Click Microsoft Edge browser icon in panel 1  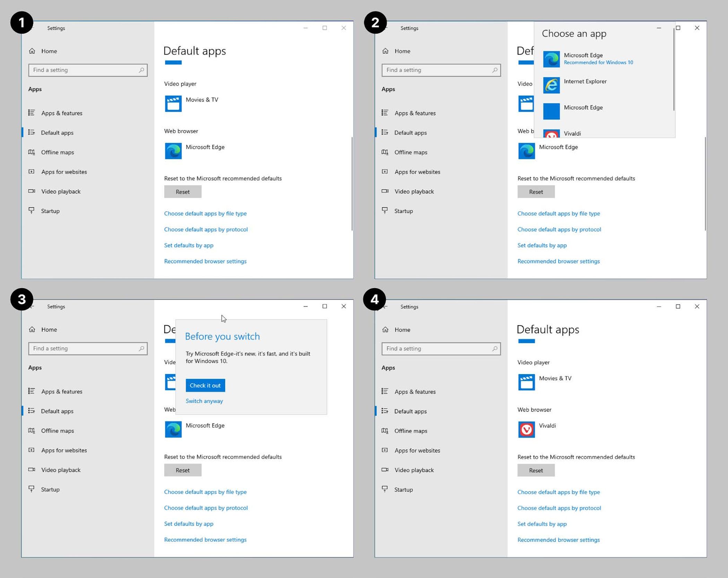point(173,151)
